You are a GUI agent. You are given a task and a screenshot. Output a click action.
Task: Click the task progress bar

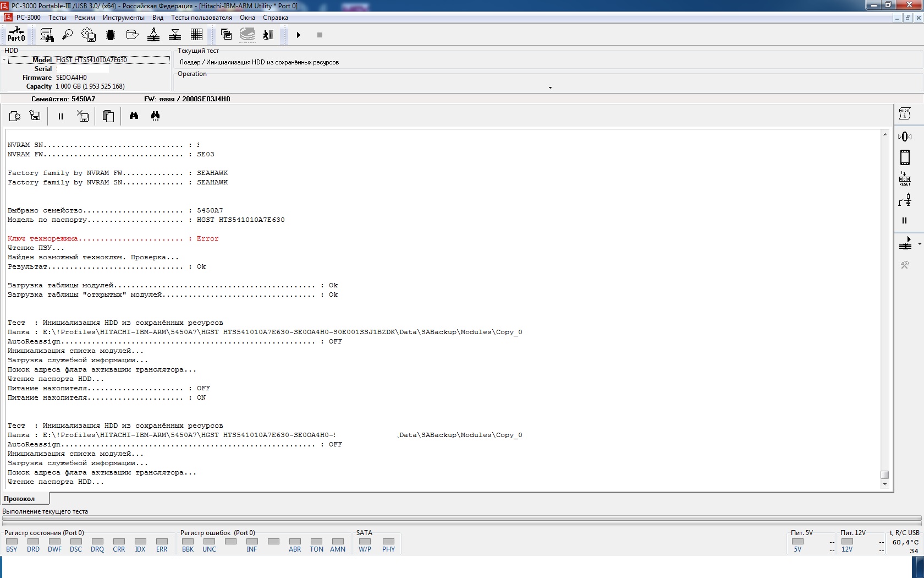coord(461,520)
